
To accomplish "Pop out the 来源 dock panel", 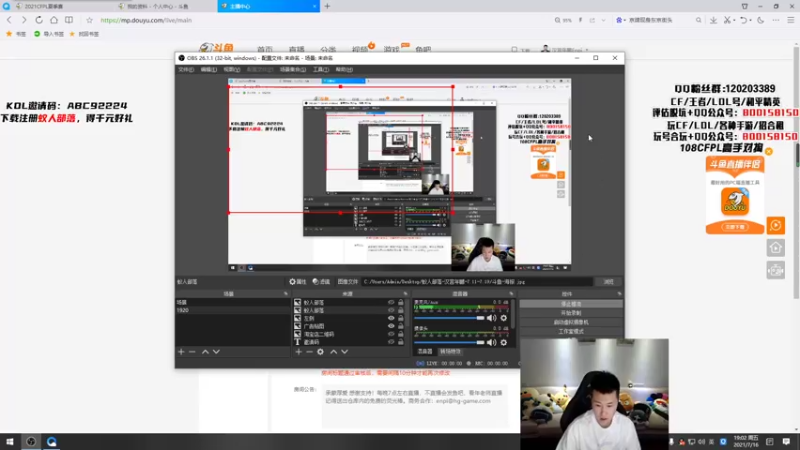I will 406,294.
